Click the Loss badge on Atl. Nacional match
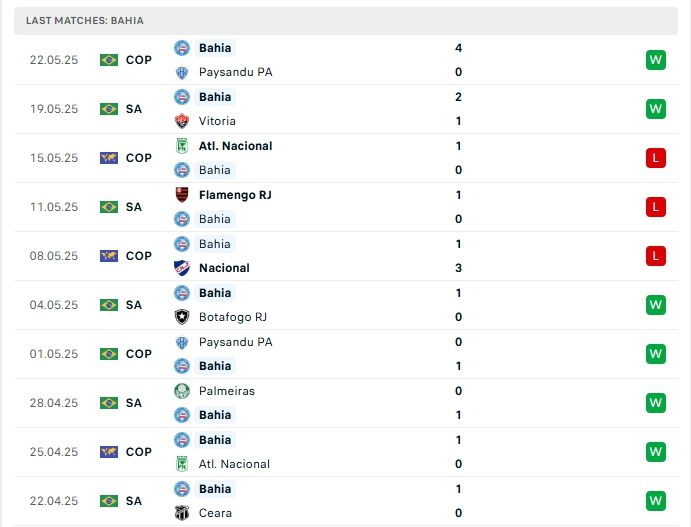Screen dimensions: 691x527 click(655, 158)
